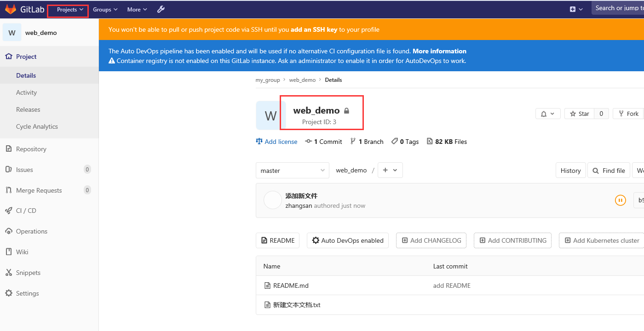Click the pipeline paused status icon
The height and width of the screenshot is (331, 644).
click(621, 200)
